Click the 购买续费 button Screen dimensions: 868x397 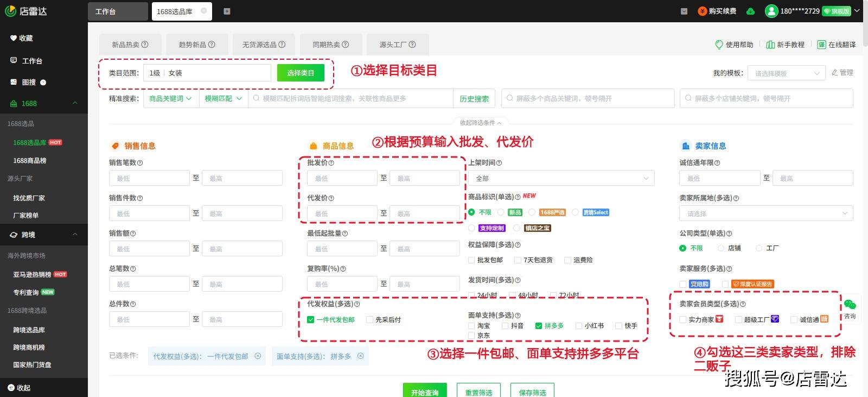click(717, 11)
